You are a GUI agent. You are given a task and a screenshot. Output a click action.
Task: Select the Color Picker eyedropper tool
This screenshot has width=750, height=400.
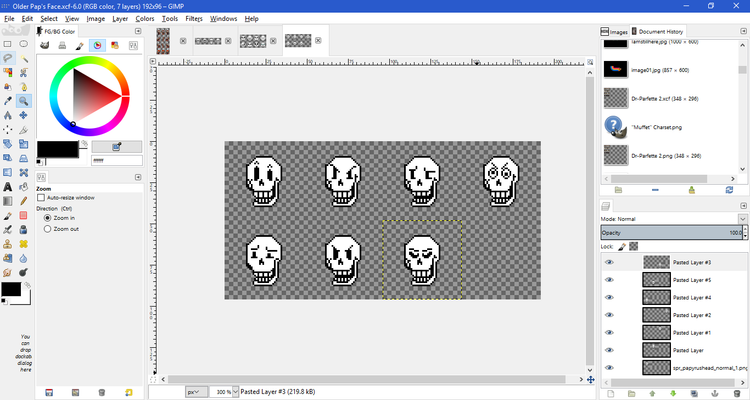click(8, 101)
